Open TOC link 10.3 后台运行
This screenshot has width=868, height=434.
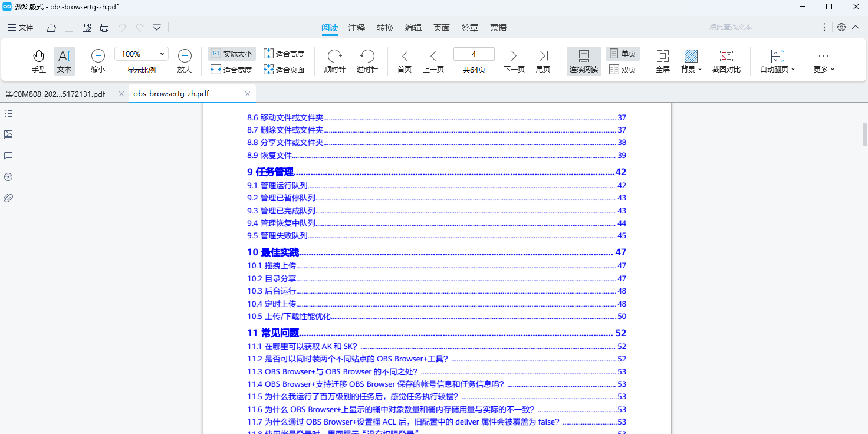(436, 291)
